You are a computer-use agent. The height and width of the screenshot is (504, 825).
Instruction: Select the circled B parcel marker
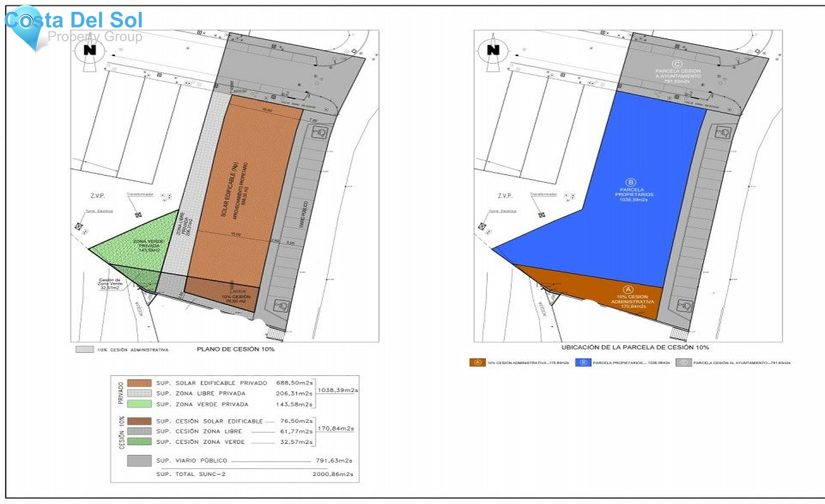pyautogui.click(x=631, y=182)
